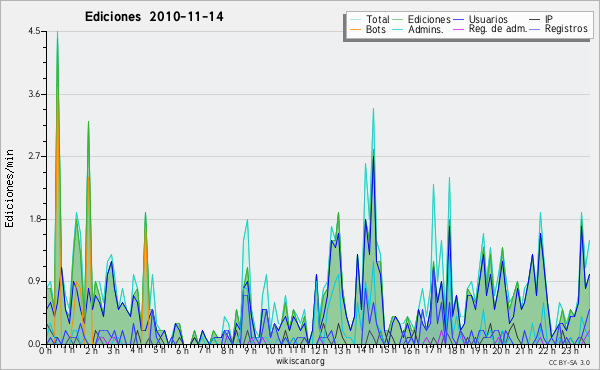The width and height of the screenshot is (600, 370).
Task: Click the 23 h mark on time axis
Action: point(570,350)
